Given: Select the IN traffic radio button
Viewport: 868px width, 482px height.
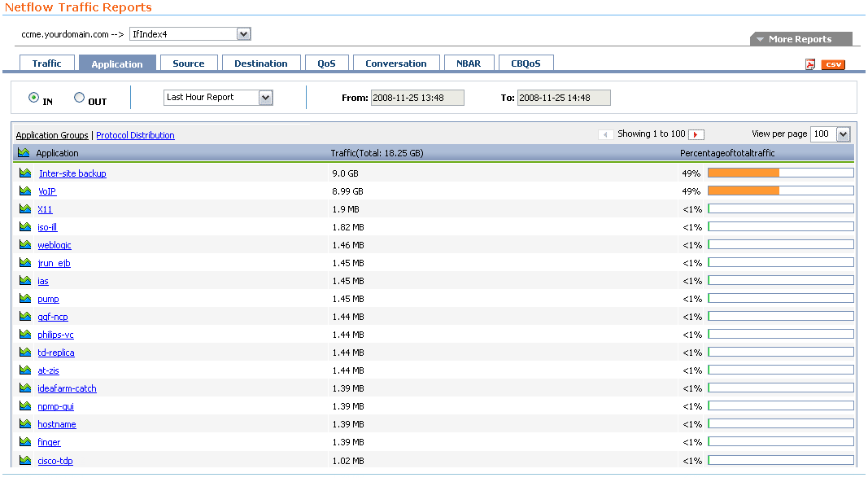Looking at the screenshot, I should (34, 98).
